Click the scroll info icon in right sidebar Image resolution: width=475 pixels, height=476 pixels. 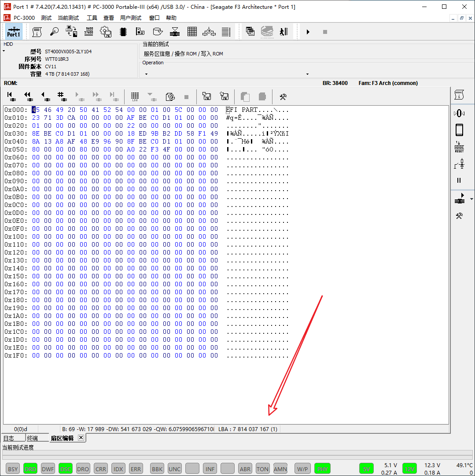(x=459, y=95)
